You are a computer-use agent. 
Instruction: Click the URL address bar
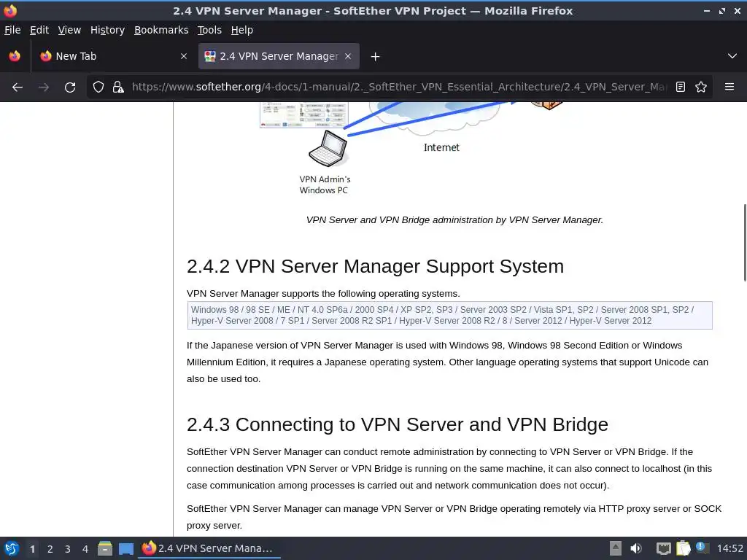click(399, 87)
